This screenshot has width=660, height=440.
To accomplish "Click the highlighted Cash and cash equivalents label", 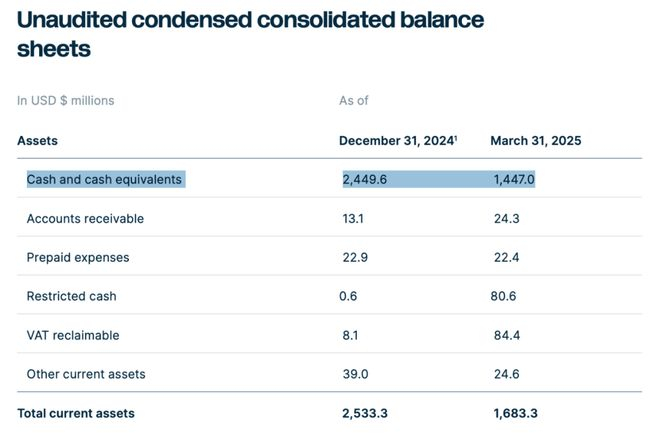I will coord(104,179).
